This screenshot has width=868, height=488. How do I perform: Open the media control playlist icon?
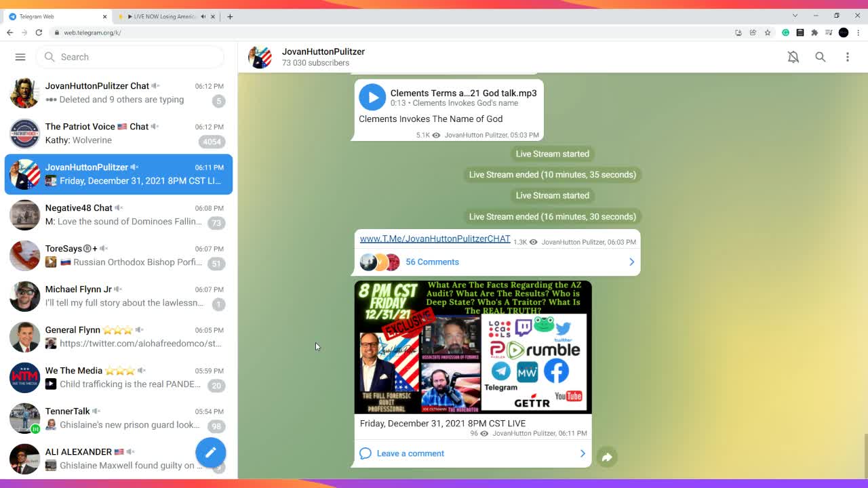coord(829,33)
